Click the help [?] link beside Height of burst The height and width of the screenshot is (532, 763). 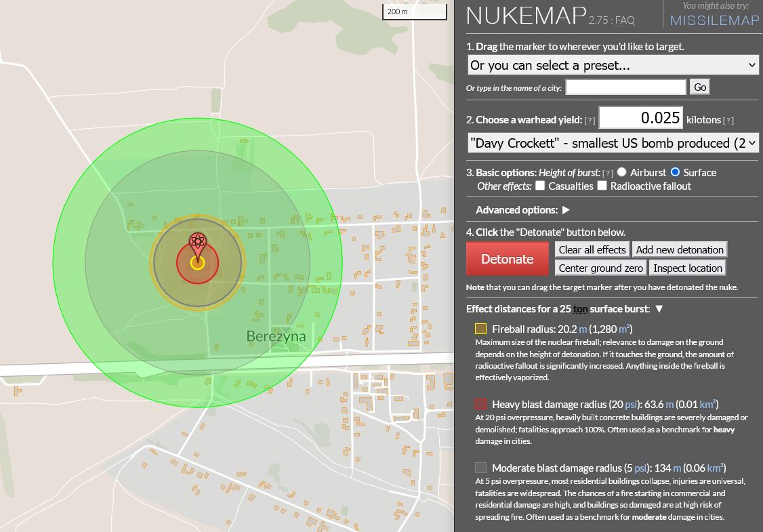tap(607, 173)
